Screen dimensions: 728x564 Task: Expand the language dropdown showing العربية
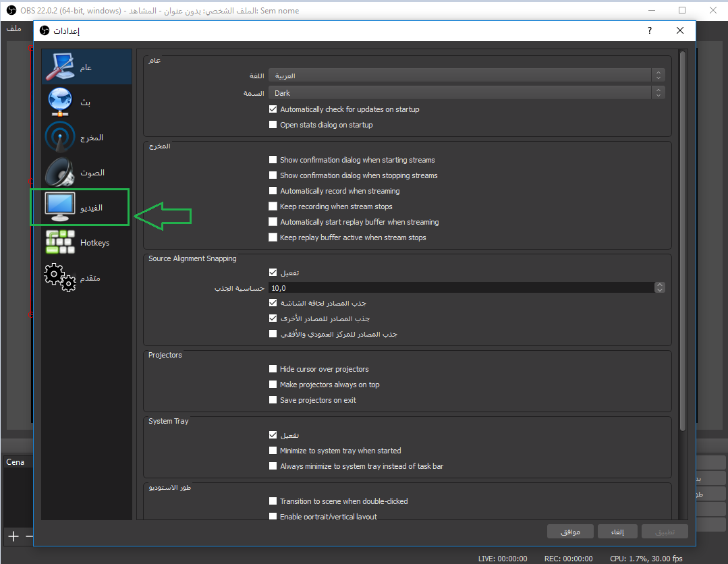pyautogui.click(x=466, y=76)
